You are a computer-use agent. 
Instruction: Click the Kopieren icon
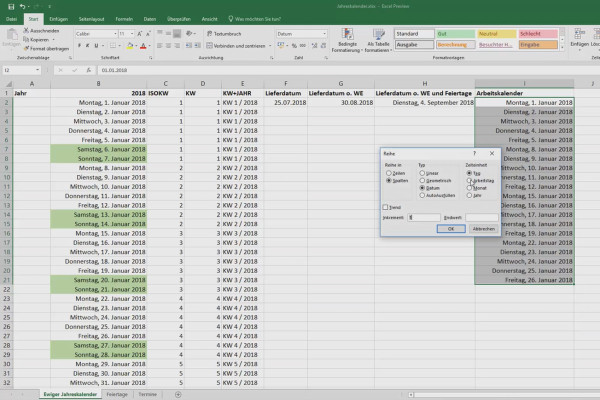coord(26,39)
